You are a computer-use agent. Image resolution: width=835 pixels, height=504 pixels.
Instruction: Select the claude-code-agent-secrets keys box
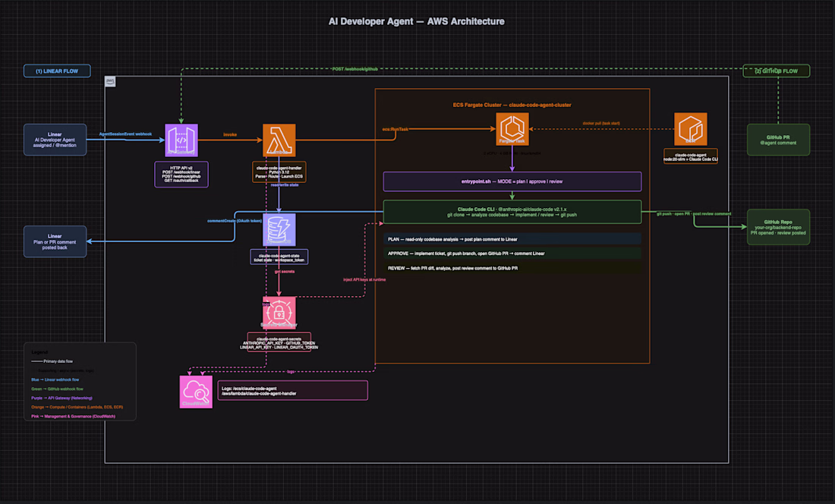coord(279,343)
